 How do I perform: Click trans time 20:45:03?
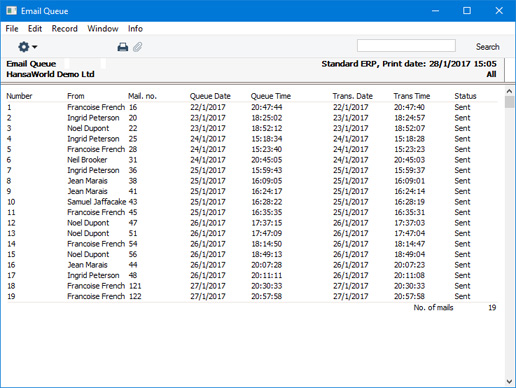pyautogui.click(x=410, y=160)
